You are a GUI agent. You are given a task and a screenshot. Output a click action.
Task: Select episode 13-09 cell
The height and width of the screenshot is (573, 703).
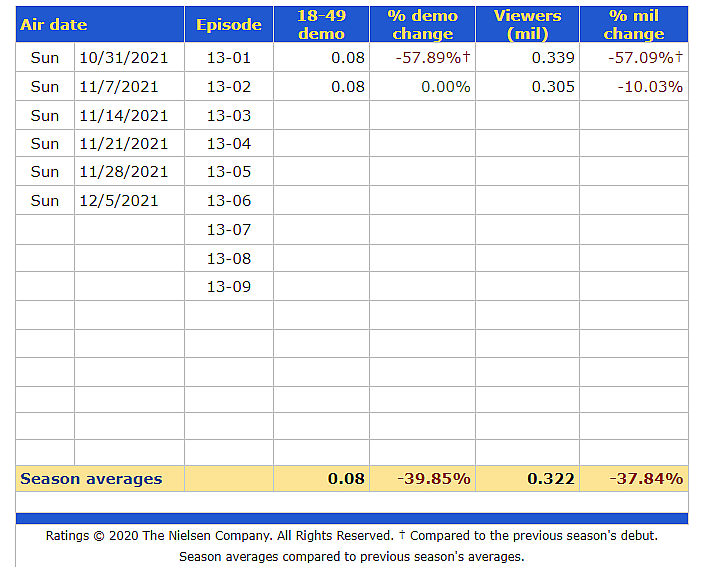coord(229,287)
